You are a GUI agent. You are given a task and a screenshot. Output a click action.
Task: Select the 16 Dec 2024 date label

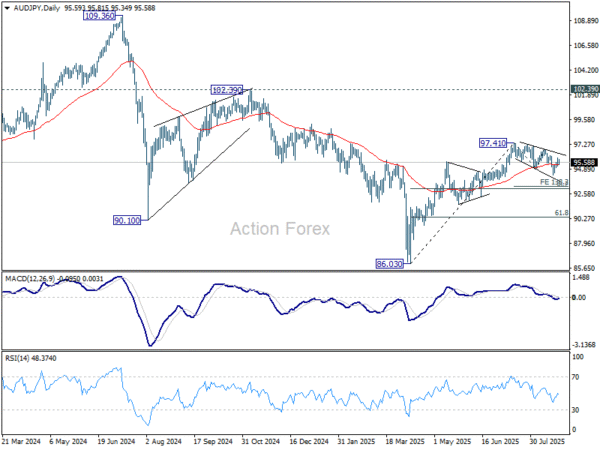(x=309, y=441)
